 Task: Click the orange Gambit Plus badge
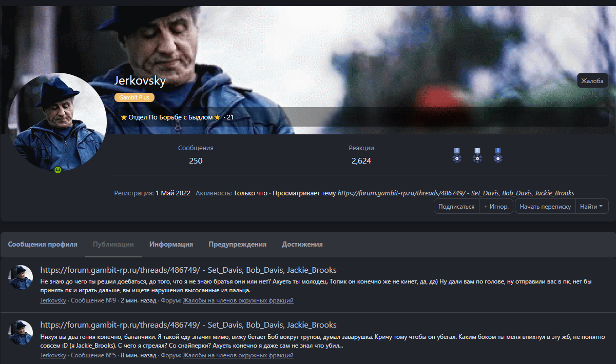click(134, 97)
